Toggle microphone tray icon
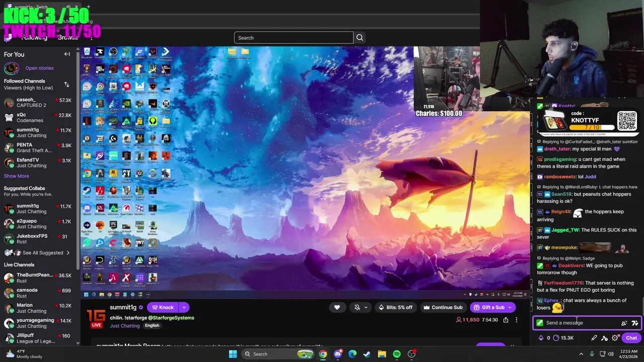Screen dimensions: 644x362 pyautogui.click(x=592, y=354)
